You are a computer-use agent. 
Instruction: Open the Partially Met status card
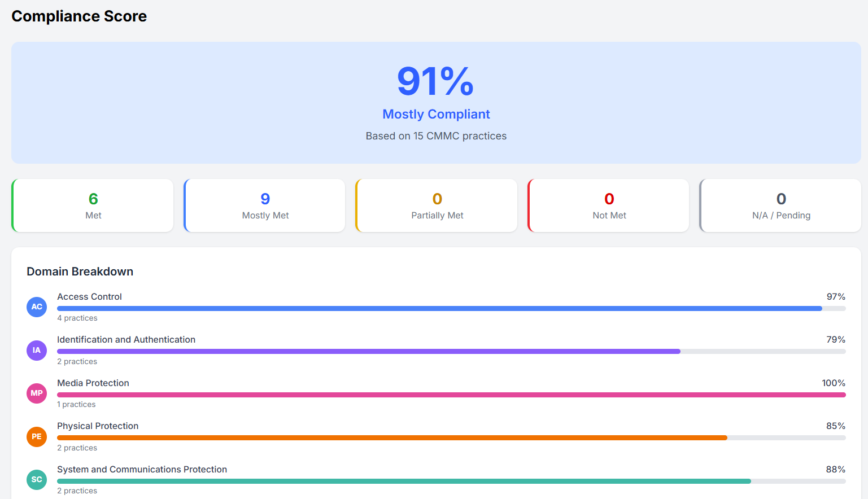click(437, 205)
